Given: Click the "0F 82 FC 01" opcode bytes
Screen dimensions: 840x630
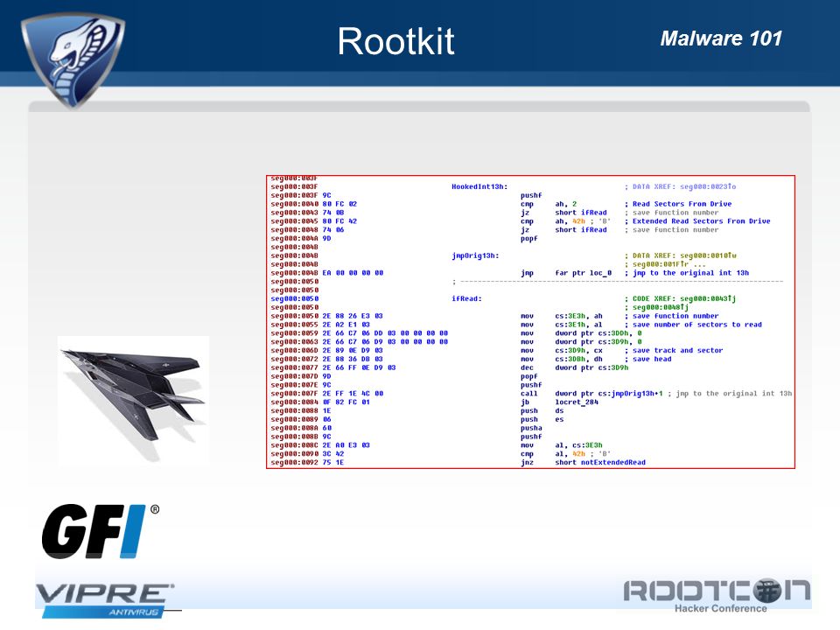Looking at the screenshot, I should (x=346, y=402).
